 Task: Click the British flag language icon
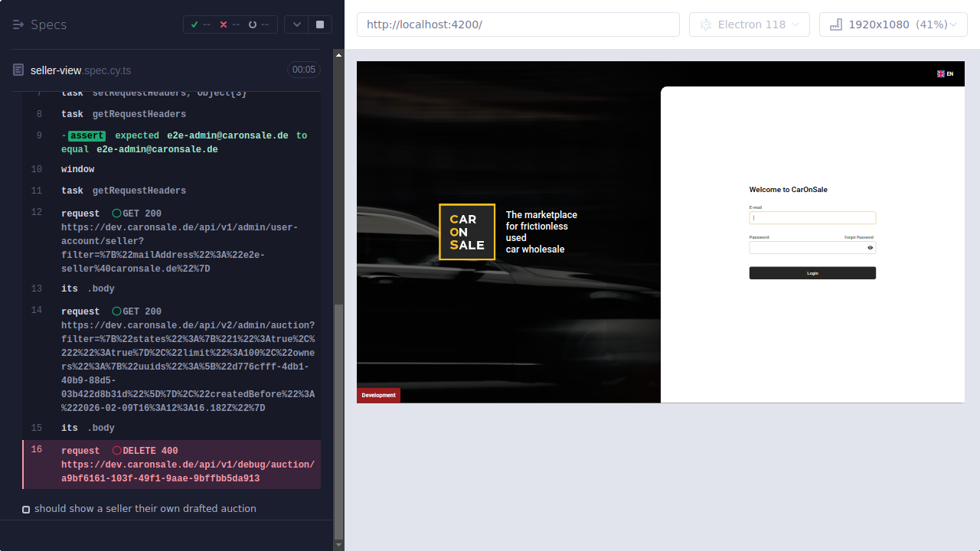[940, 73]
